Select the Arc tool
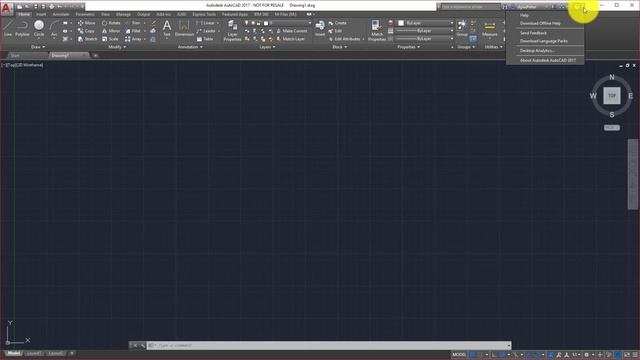The height and width of the screenshot is (360, 640). (54, 29)
